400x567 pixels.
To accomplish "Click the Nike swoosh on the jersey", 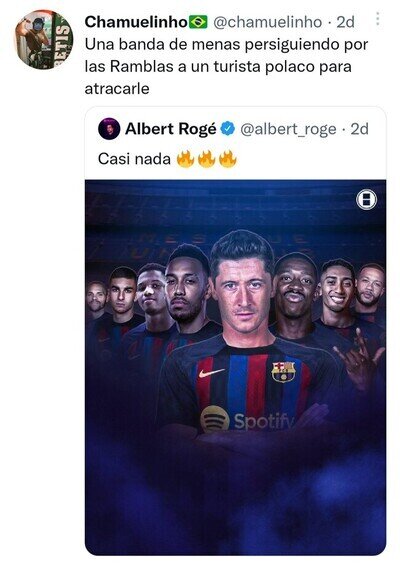I will 211,373.
